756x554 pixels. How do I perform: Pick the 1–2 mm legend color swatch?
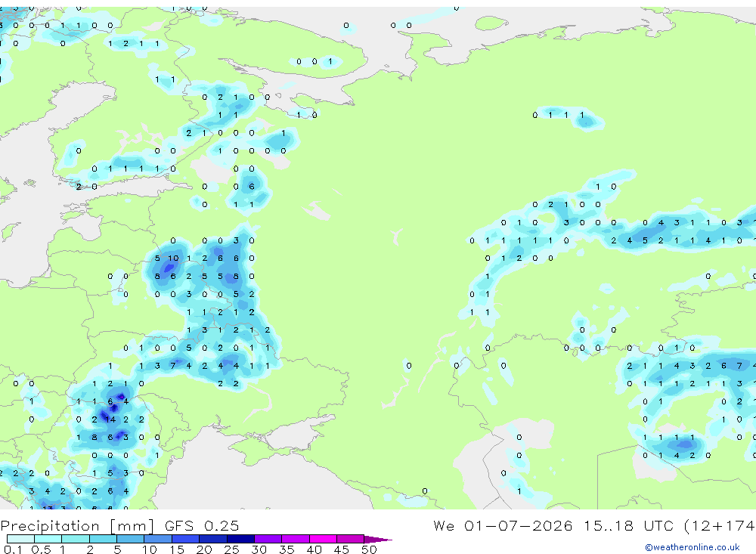[x=76, y=539]
